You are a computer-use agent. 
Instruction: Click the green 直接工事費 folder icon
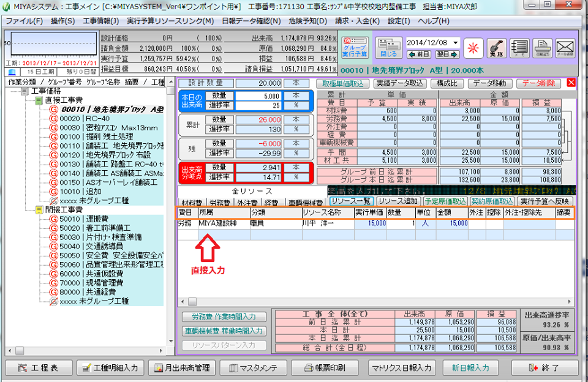click(39, 100)
